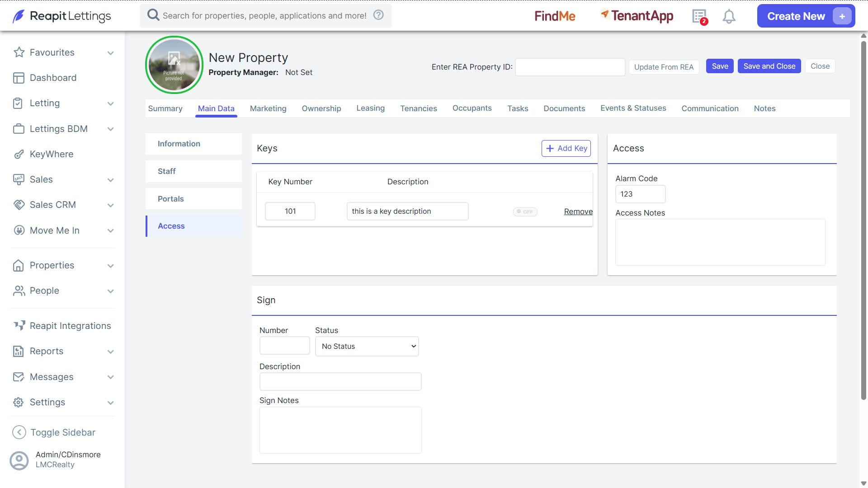Open the Sign Status dropdown
The image size is (868, 488).
[x=367, y=346]
